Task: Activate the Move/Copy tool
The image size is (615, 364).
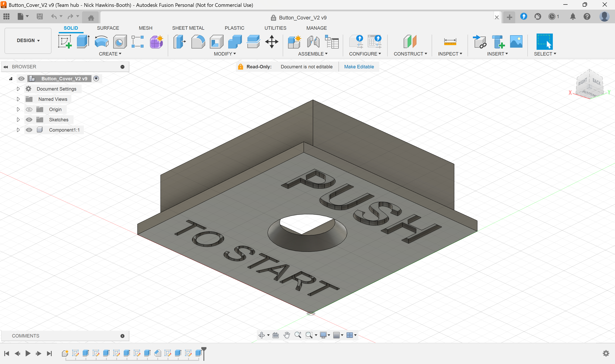Action: 272,41
